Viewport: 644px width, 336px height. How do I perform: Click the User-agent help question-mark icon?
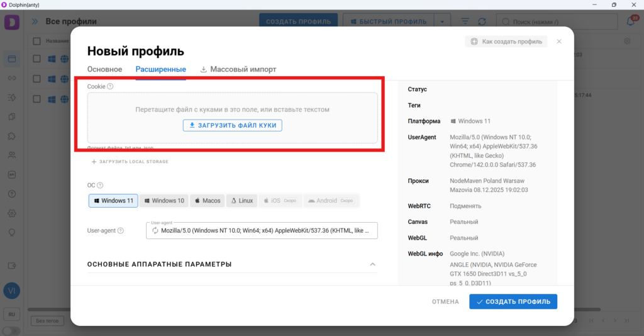click(121, 231)
